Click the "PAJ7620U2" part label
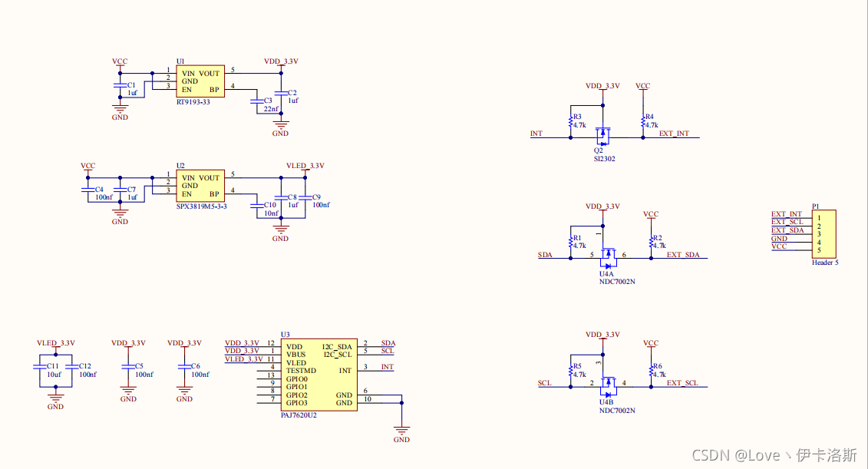868x469 pixels. [x=299, y=415]
